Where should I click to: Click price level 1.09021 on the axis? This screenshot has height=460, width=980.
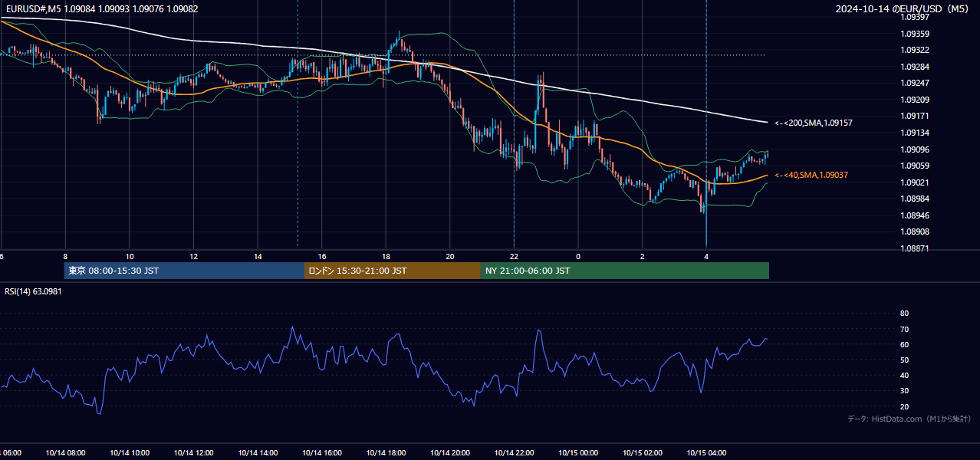(x=915, y=182)
